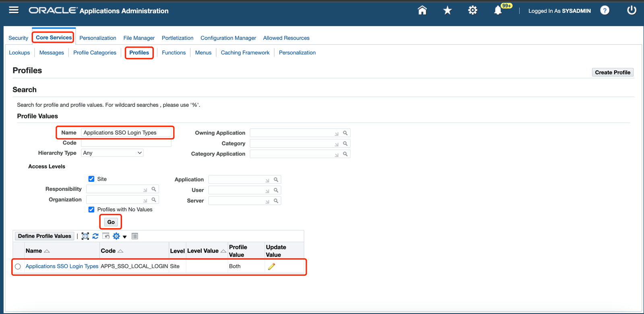Open Category Application search magnifier
Viewport: 644px width, 314px height.
tap(345, 154)
